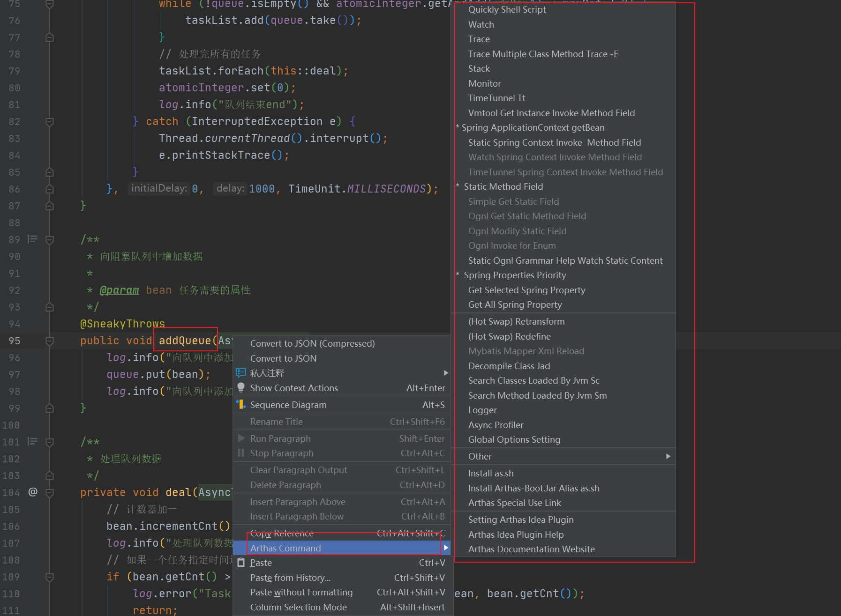The height and width of the screenshot is (616, 841).
Task: Collapse the catch block fold at line 82
Action: coord(49,122)
